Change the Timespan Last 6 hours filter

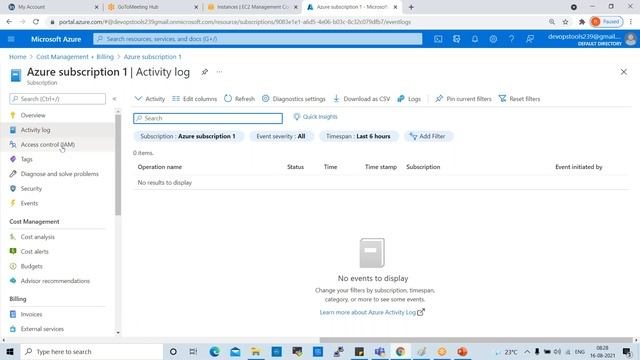tap(358, 136)
